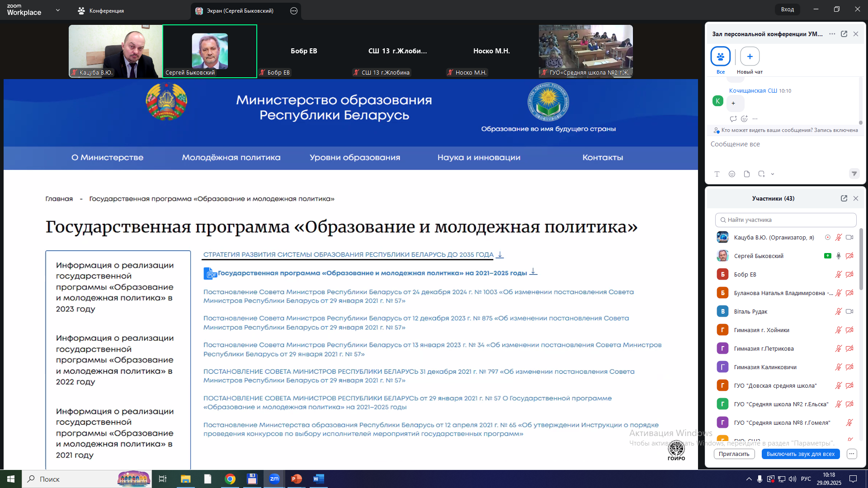The width and height of the screenshot is (868, 488).
Task: Open more options next to mute all
Action: coord(852,454)
